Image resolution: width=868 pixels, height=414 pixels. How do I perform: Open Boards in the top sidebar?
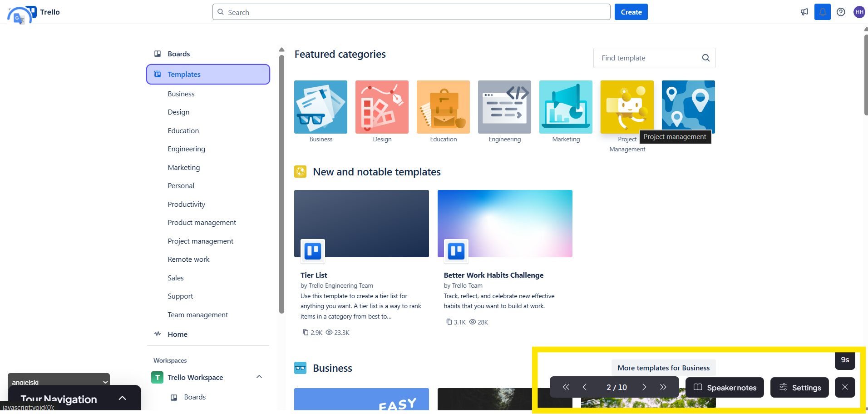tap(208, 54)
